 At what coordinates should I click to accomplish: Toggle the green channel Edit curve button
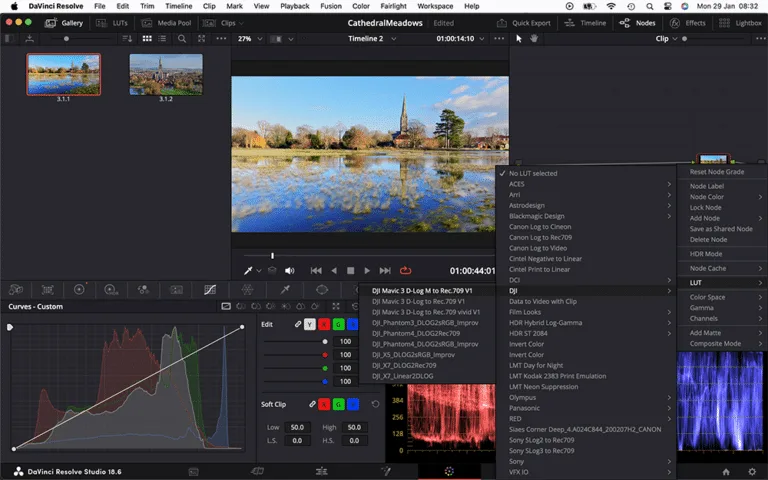338,324
